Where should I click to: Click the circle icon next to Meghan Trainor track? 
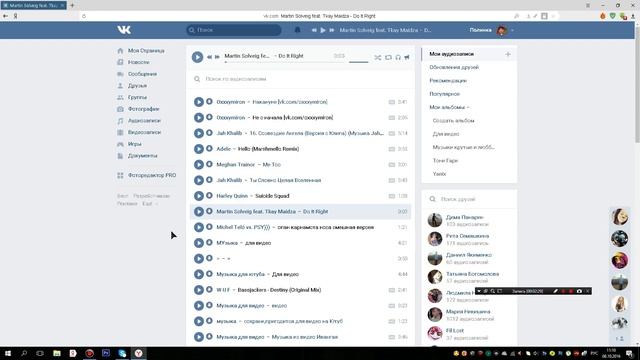(209, 164)
